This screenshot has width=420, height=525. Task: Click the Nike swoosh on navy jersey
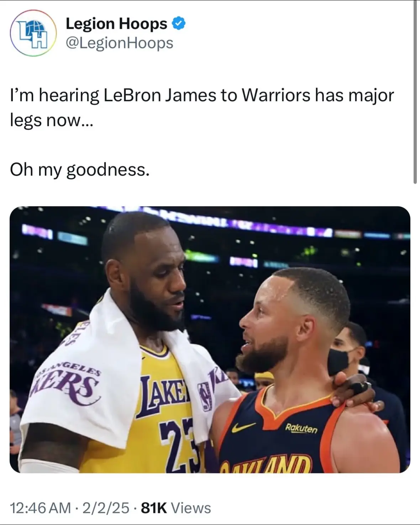tap(243, 427)
